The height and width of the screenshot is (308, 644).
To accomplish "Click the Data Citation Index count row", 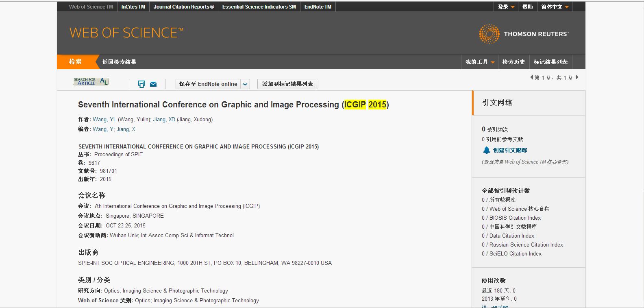I will [508, 236].
